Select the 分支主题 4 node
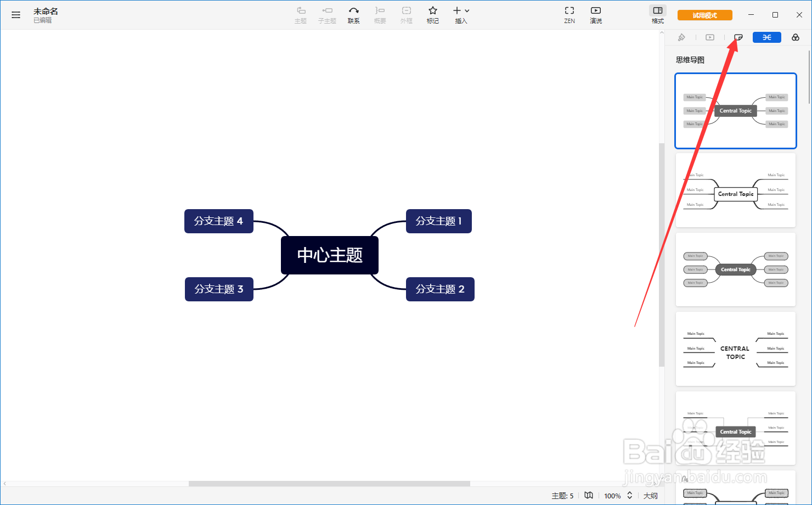This screenshot has width=812, height=505. coord(219,221)
